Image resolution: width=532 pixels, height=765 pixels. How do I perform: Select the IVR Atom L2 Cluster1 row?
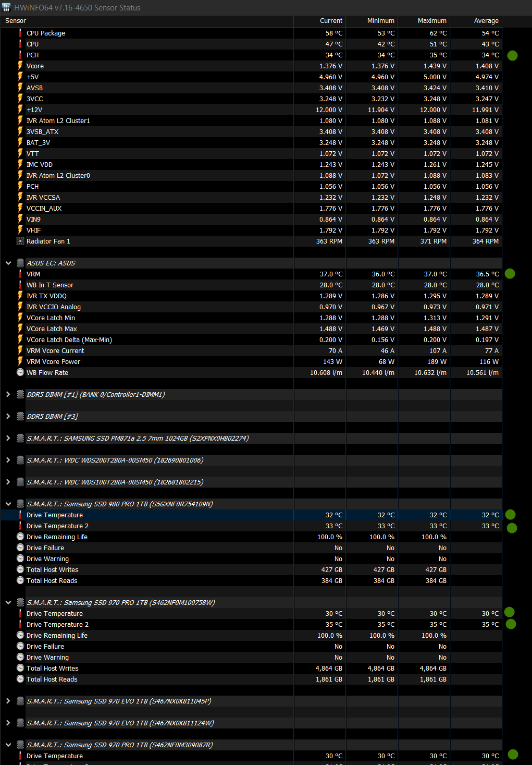tap(251, 120)
